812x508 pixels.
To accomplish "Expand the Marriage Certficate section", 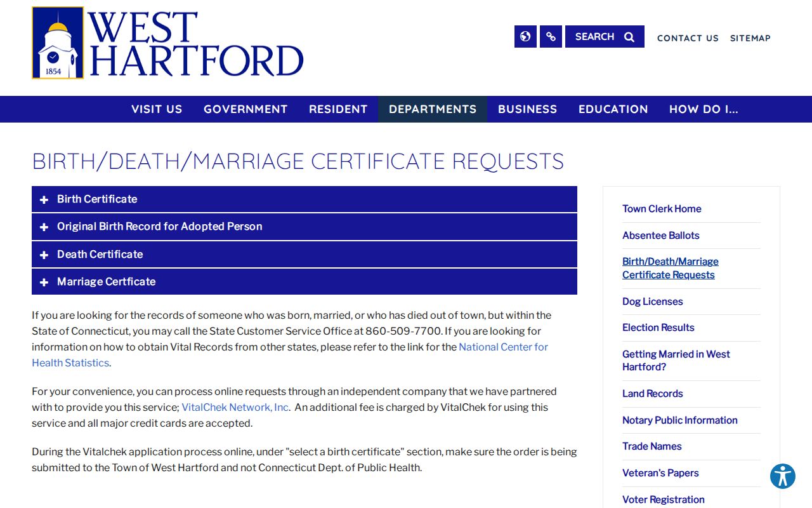I will (304, 281).
